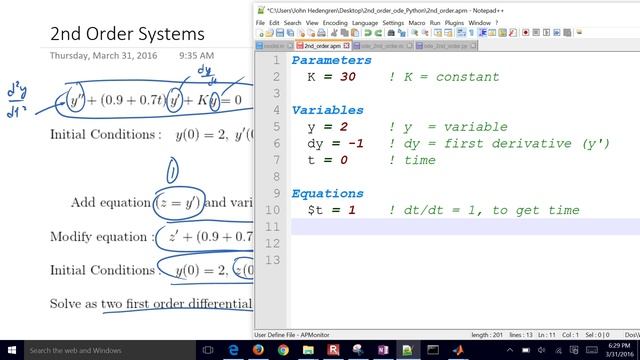
Task: Click line 11 in the editor
Action: click(x=465, y=227)
